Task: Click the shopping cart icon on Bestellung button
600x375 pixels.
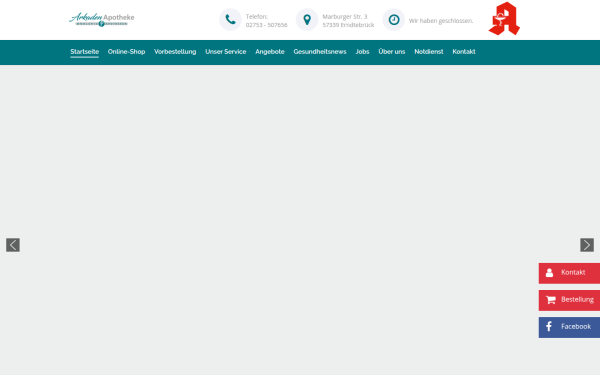Action: (551, 300)
